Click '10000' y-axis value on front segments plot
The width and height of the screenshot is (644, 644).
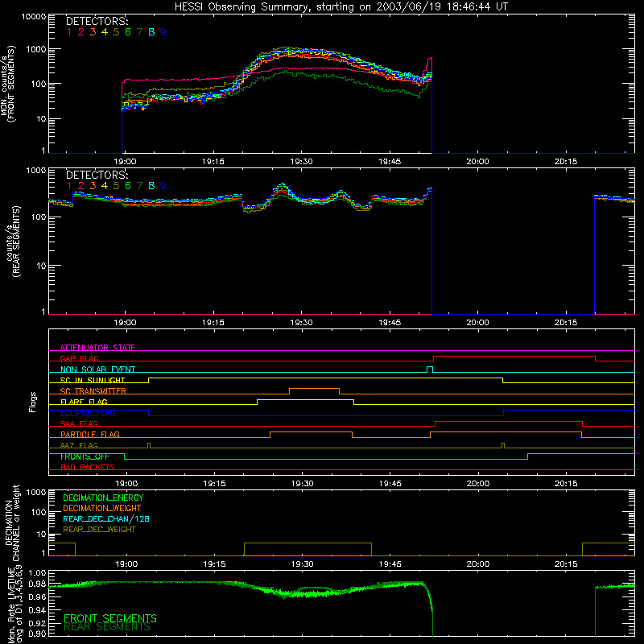34,16
